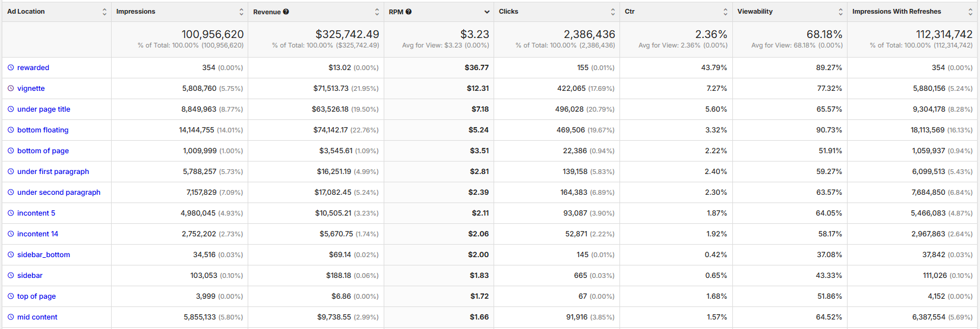This screenshot has height=329, width=980.
Task: Open the vignette ad location link
Action: pos(31,88)
